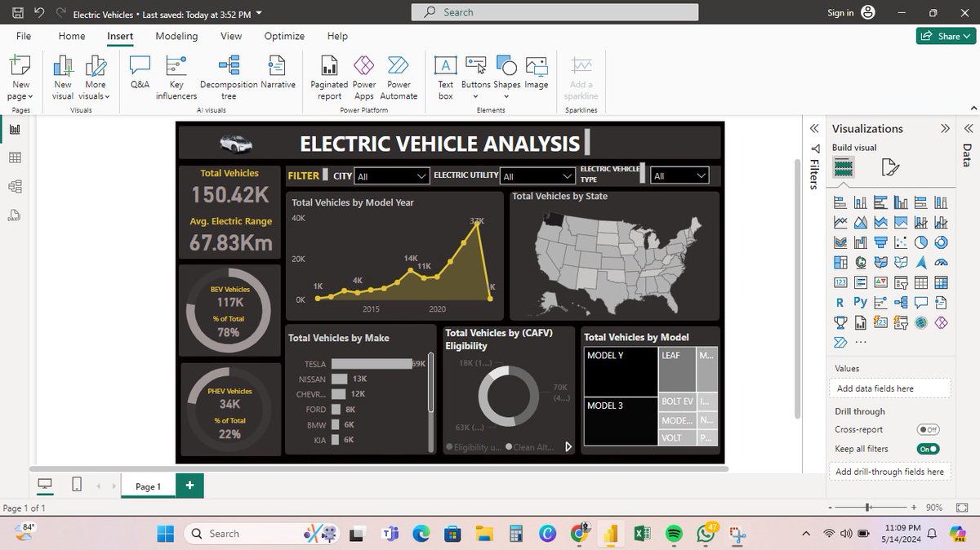This screenshot has width=980, height=550.
Task: Select the matrix visual
Action: [941, 282]
